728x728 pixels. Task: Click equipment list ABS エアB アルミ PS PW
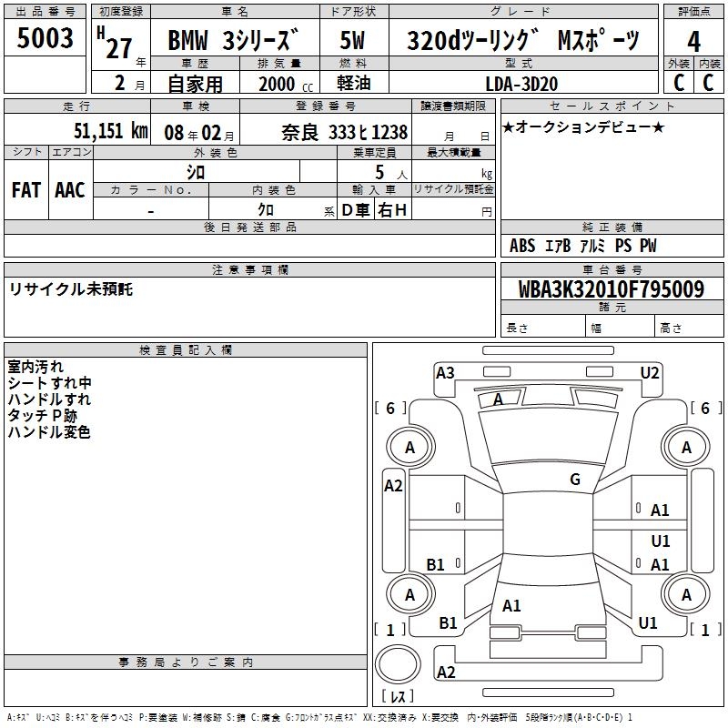pyautogui.click(x=583, y=245)
